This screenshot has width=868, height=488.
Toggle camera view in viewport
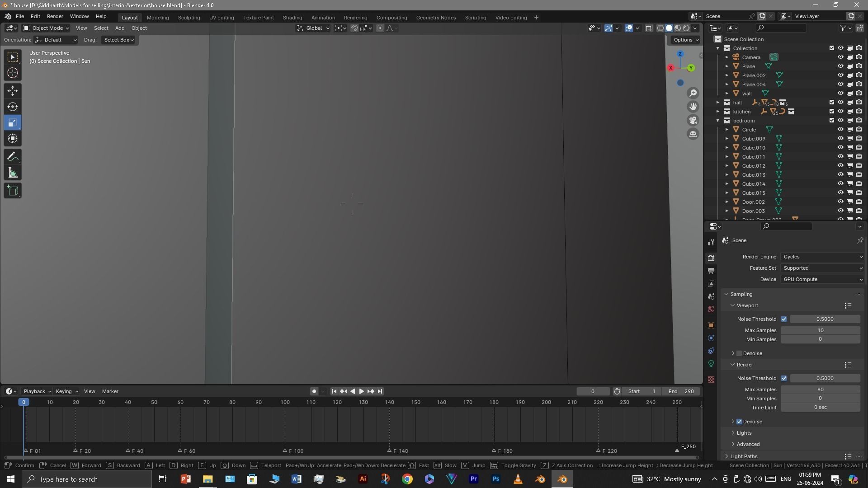[x=693, y=121]
